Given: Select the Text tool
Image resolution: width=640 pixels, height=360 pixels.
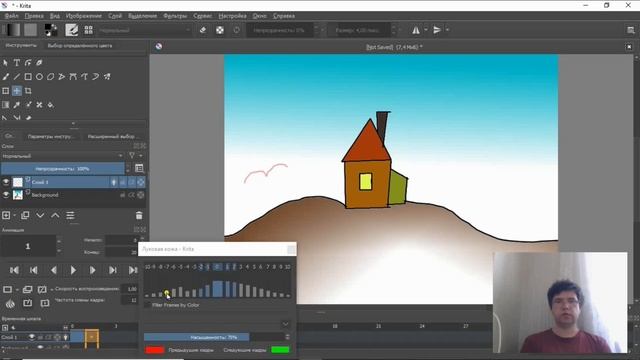Looking at the screenshot, I should [17, 63].
